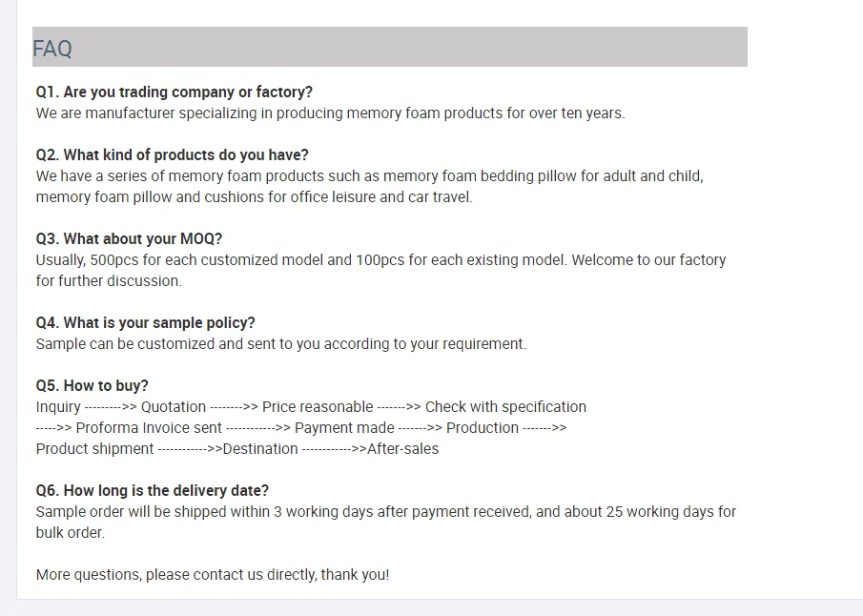The image size is (863, 616).
Task: Click the line mentioning bedding pillow for adult and child
Action: 369,176
